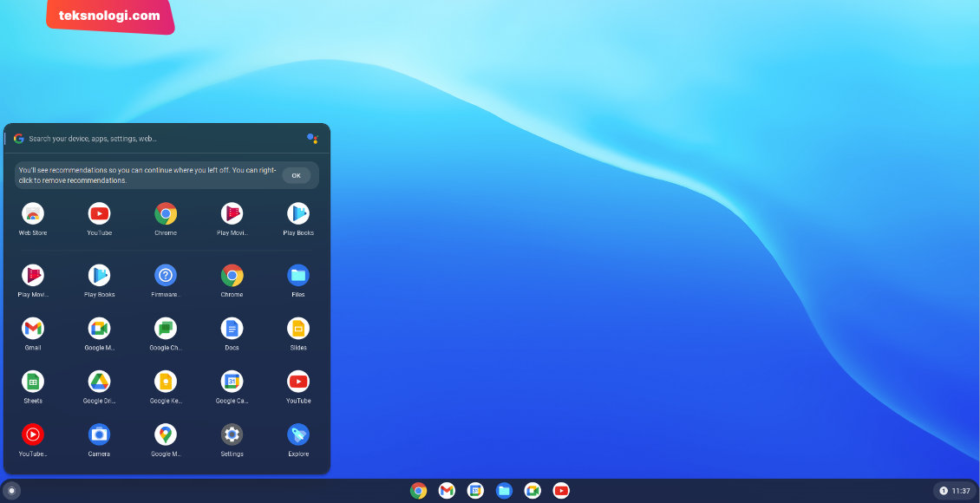Open Files from the shelf
This screenshot has width=980, height=503.
click(x=504, y=491)
